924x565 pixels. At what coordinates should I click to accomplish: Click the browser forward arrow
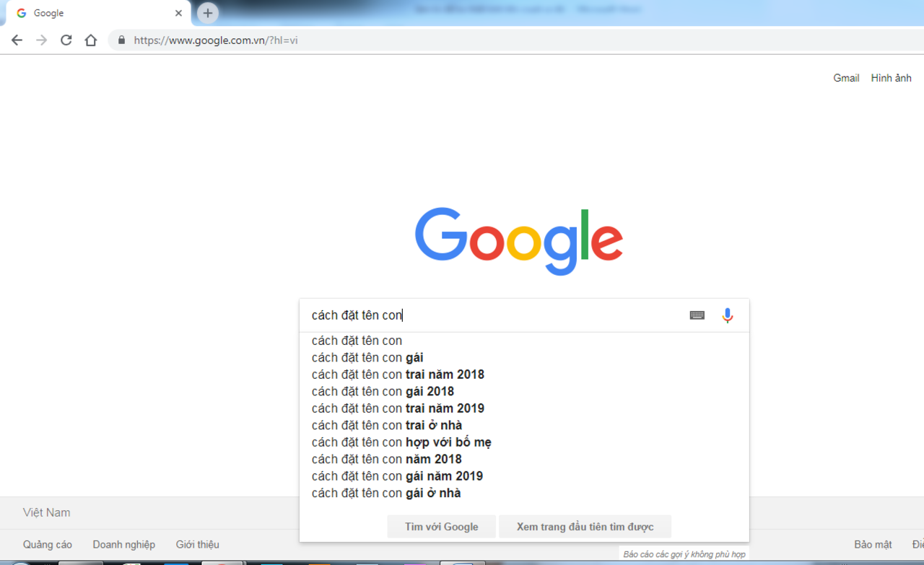(41, 40)
